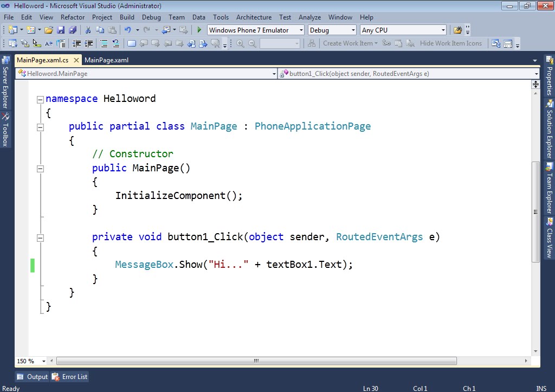The width and height of the screenshot is (555, 392).
Task: Select the MainPage.xaml.cs tab
Action: click(x=42, y=60)
